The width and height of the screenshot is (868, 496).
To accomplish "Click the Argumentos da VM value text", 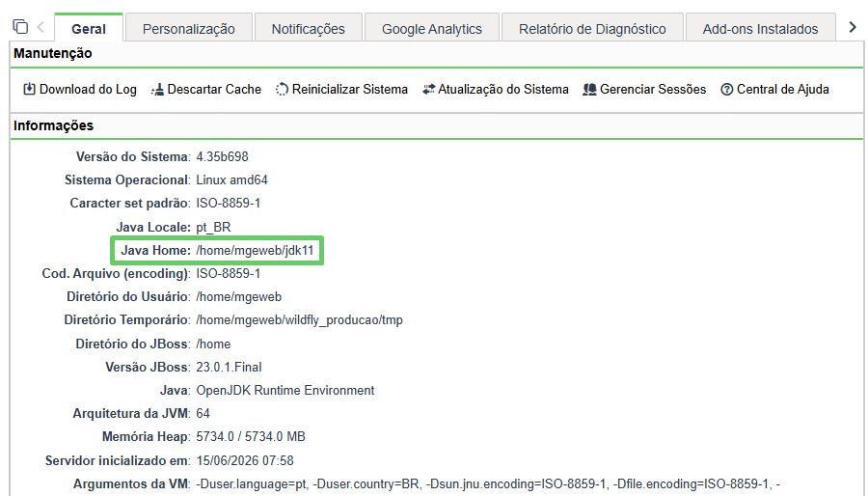I will (488, 483).
